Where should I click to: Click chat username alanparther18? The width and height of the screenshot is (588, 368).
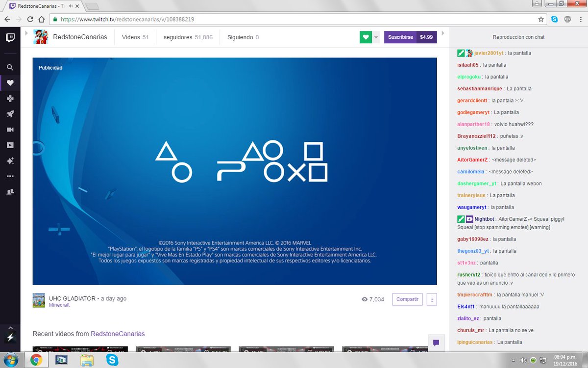473,124
